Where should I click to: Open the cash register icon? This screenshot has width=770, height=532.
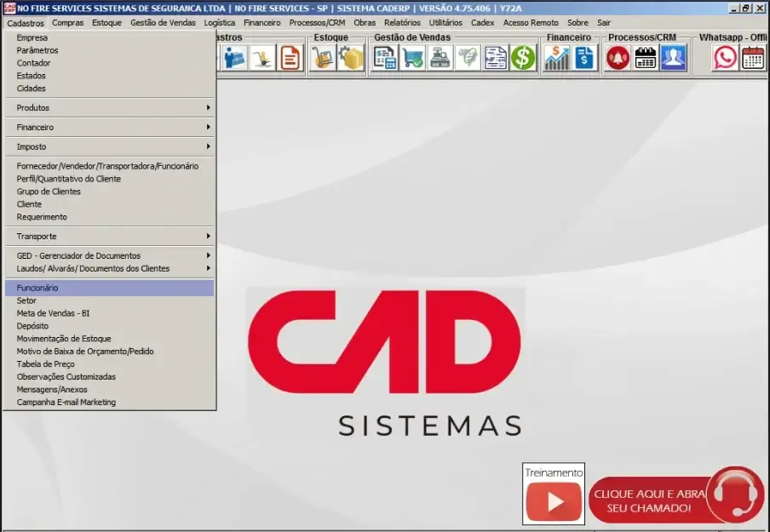click(440, 58)
